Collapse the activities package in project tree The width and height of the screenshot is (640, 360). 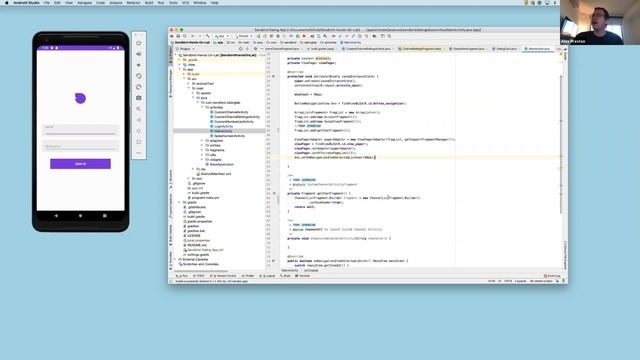coord(202,107)
